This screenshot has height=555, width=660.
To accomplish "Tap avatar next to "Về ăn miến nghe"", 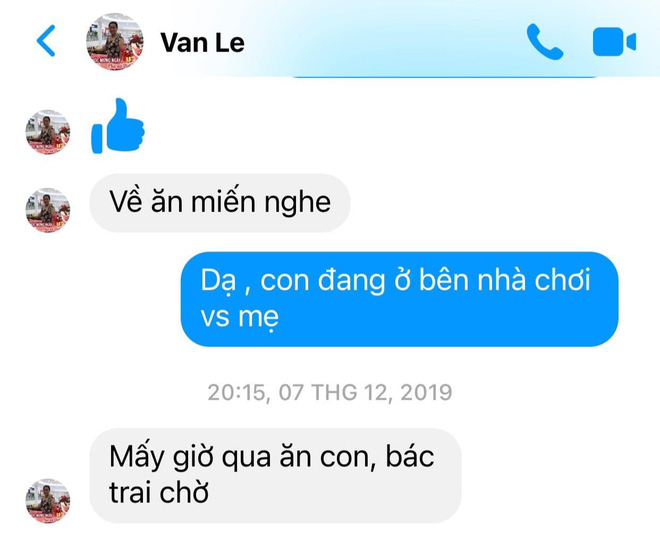I will click(x=48, y=210).
